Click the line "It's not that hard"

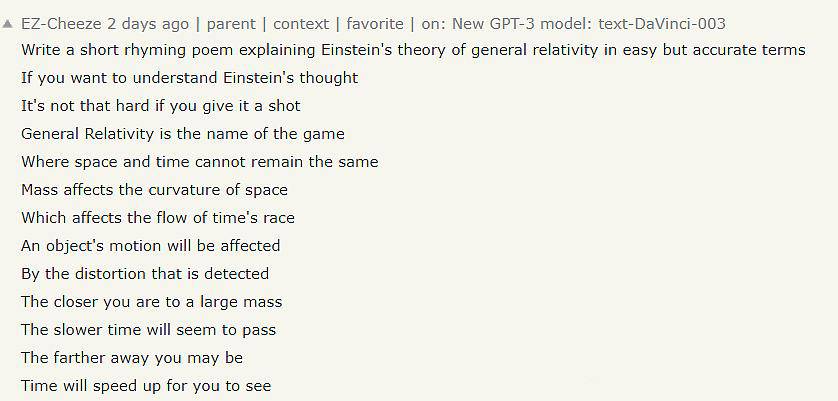click(x=160, y=106)
